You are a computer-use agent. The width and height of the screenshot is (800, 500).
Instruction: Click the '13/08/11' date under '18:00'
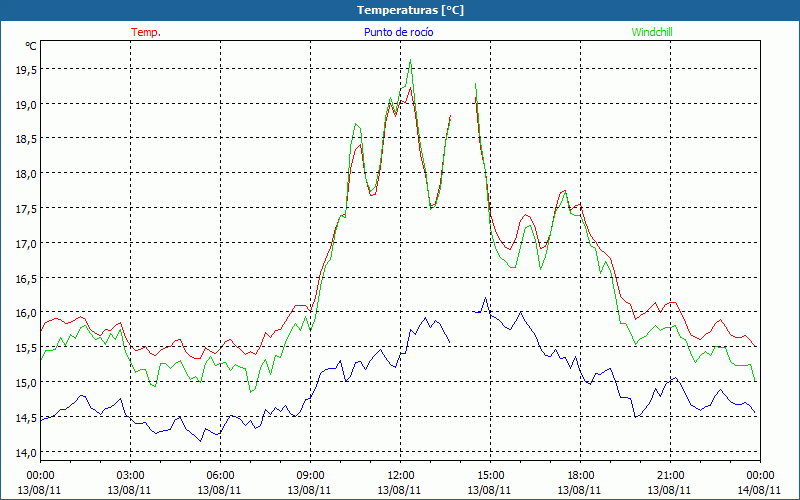(580, 490)
